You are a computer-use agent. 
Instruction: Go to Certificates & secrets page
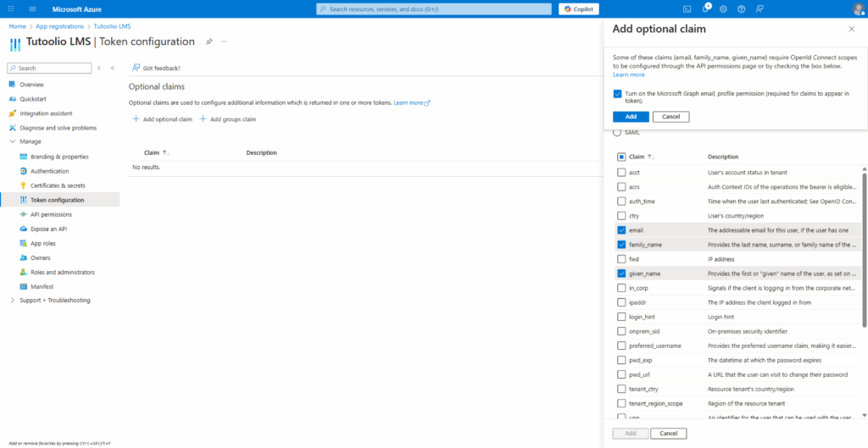58,185
